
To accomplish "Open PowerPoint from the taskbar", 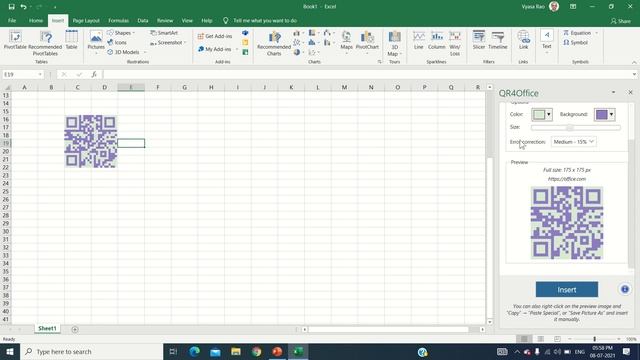I will pyautogui.click(x=277, y=351).
